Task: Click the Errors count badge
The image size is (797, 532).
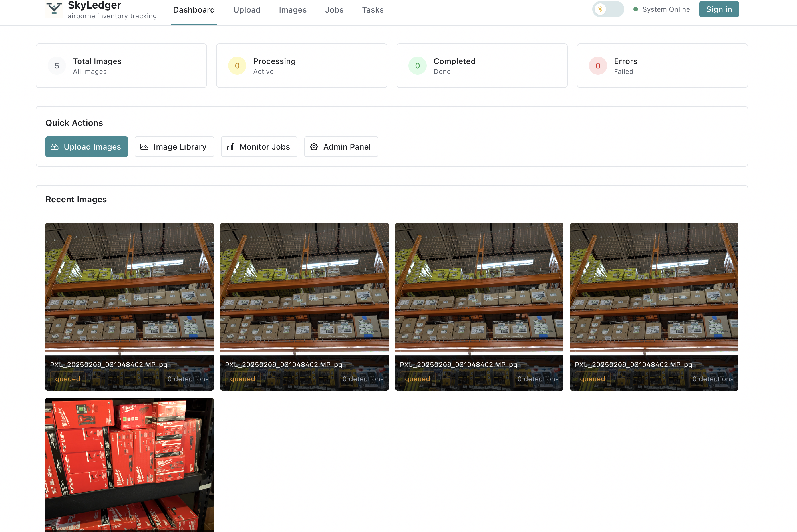Action: tap(597, 65)
